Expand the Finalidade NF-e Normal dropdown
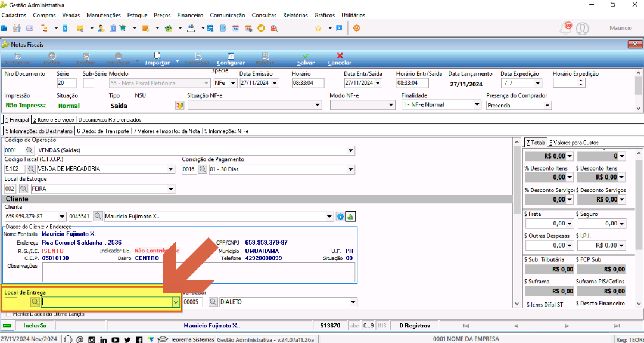The image size is (644, 343). tap(477, 105)
